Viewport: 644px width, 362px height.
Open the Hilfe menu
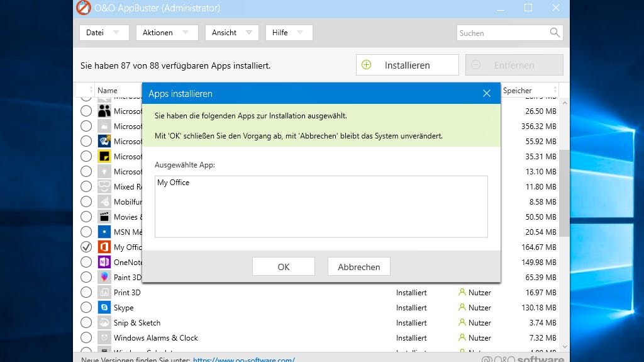[x=289, y=33]
